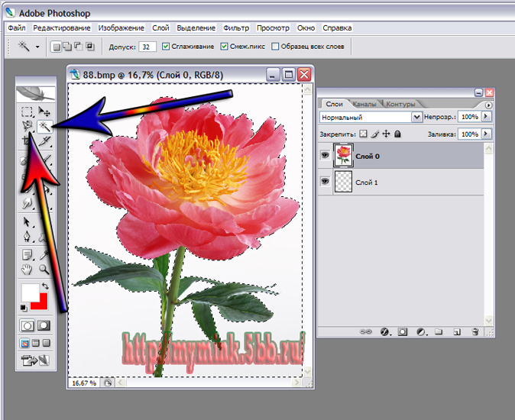The height and width of the screenshot is (420, 515).
Task: Select the Слой 1 layer row
Action: [400, 182]
